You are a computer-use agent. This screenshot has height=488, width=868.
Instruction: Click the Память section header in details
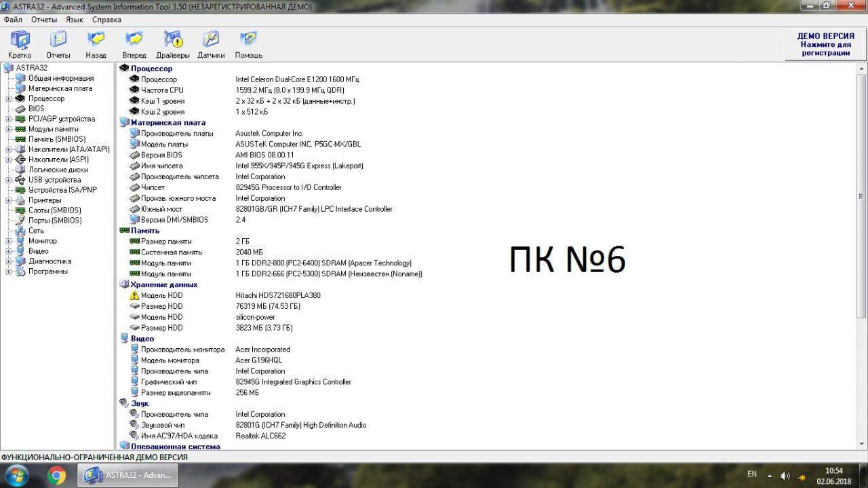pos(145,231)
